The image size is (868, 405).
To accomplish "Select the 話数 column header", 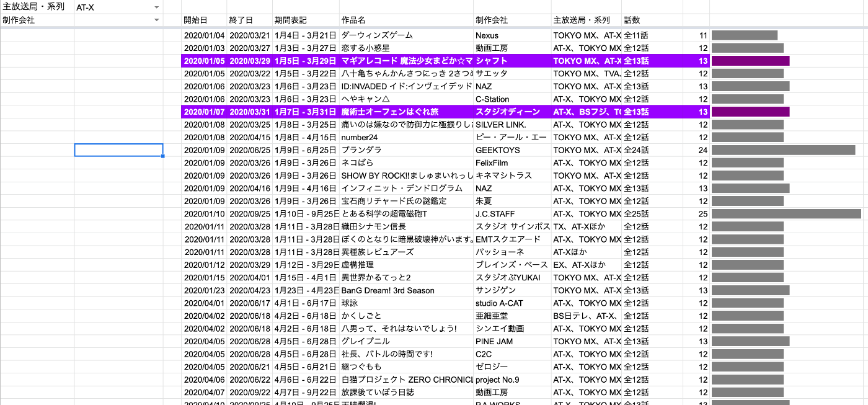I will coord(652,20).
